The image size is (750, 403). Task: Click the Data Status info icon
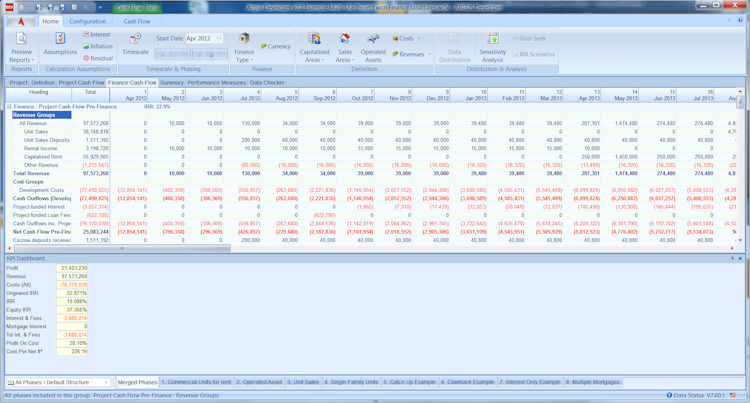(x=669, y=395)
